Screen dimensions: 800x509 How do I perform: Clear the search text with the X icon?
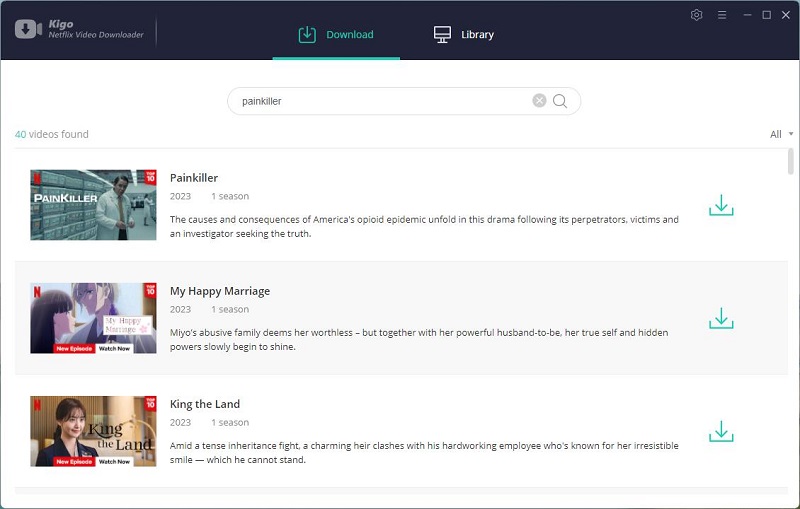click(x=539, y=100)
